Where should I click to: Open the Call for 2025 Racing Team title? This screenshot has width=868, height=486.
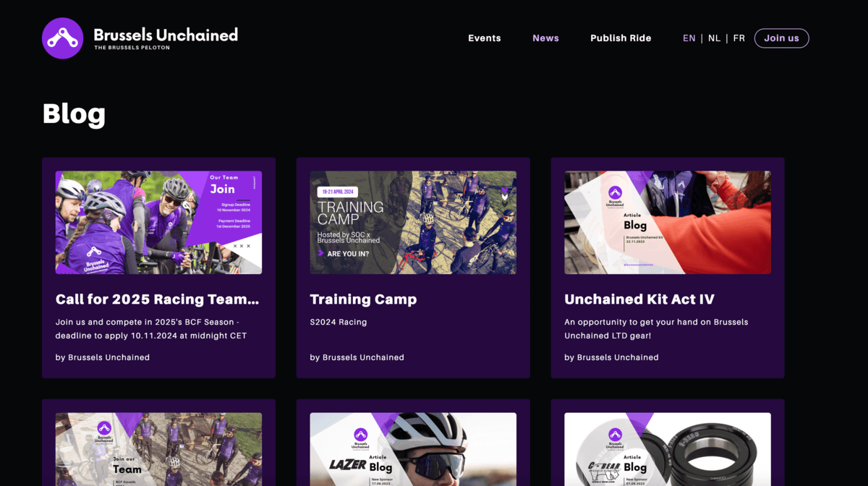[x=157, y=299]
